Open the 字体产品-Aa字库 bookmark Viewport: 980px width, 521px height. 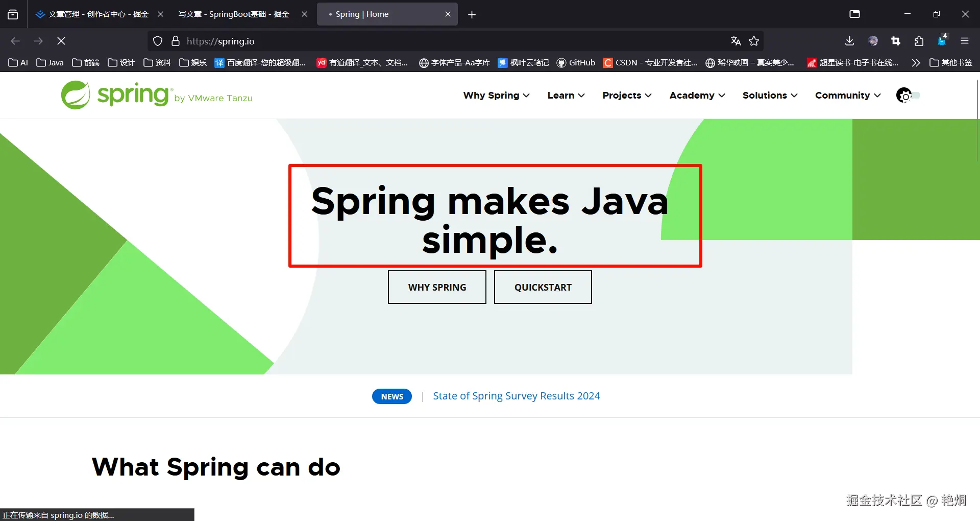[x=454, y=63]
